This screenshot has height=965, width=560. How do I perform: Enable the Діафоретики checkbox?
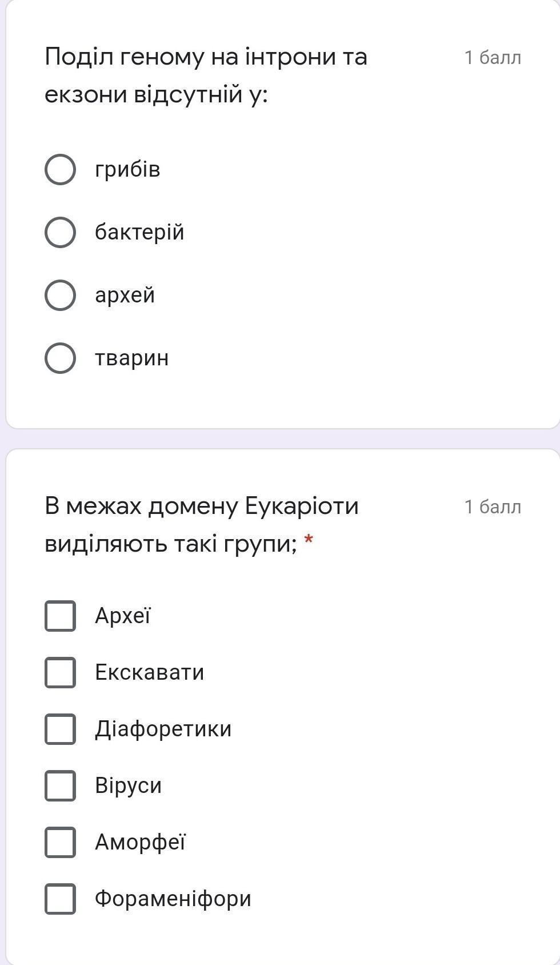60,729
